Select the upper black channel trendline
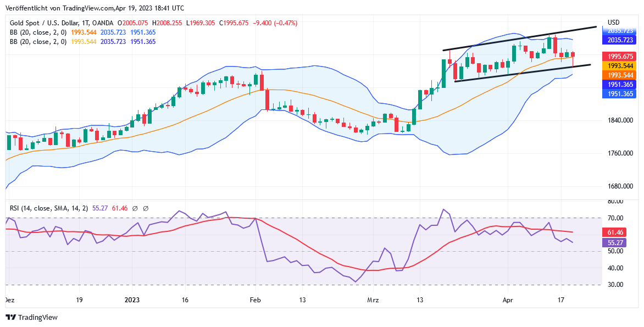This screenshot has height=327, width=644. (519, 38)
